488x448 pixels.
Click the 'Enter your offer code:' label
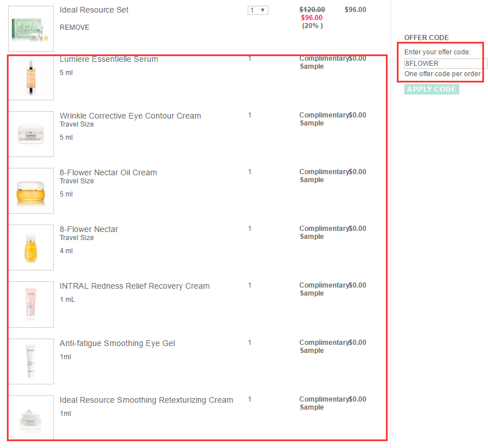pos(438,52)
